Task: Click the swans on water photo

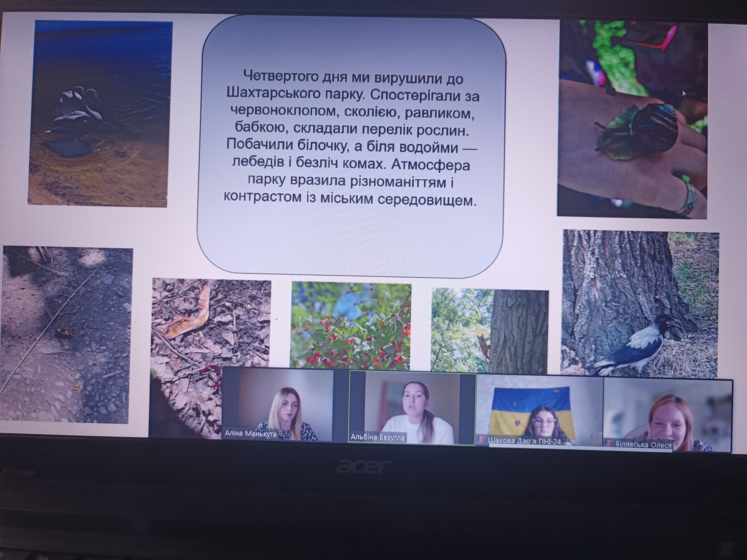Action: pos(100,113)
